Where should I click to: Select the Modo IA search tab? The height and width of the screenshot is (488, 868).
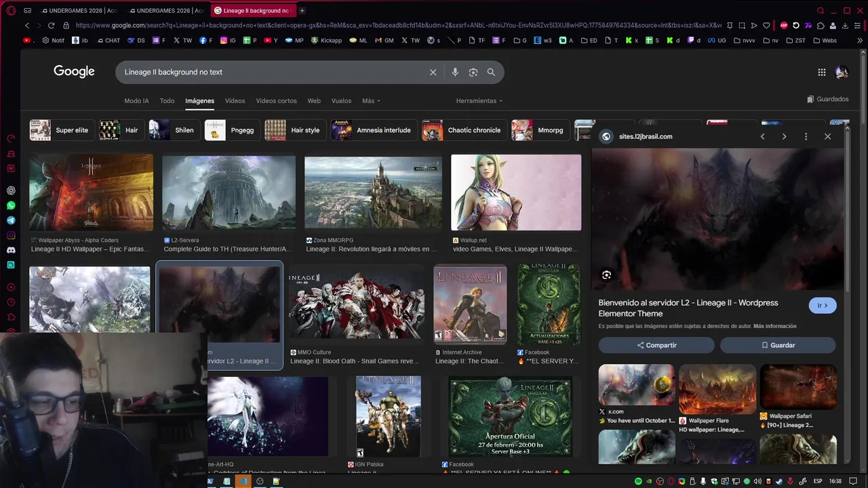point(136,101)
